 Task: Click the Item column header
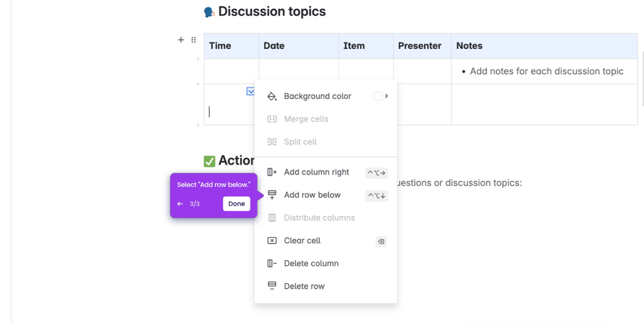click(x=366, y=46)
